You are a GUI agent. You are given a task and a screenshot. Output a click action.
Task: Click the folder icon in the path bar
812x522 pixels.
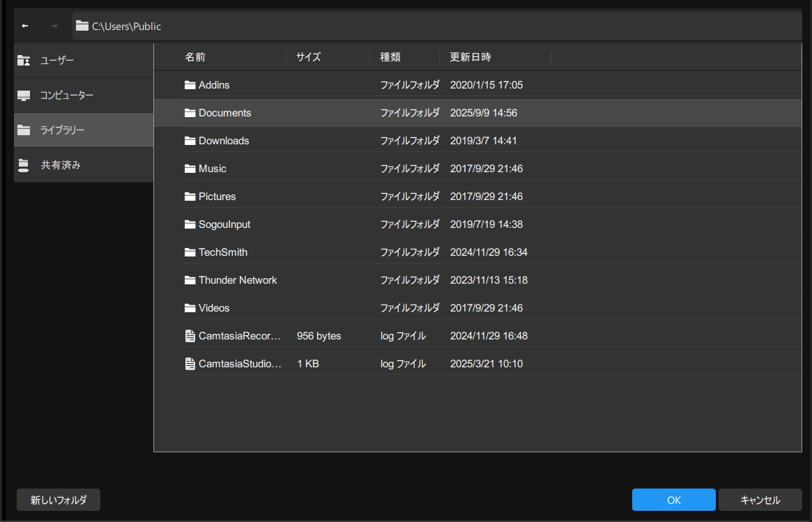coord(82,26)
